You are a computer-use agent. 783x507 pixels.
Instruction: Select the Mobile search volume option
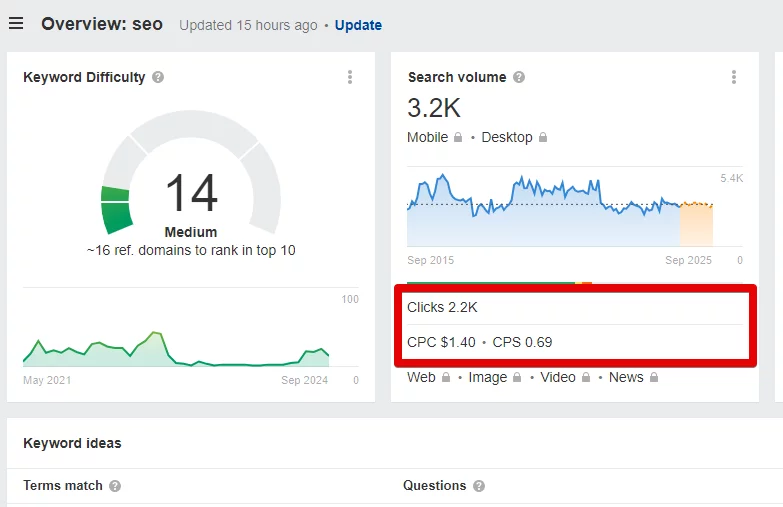(427, 137)
